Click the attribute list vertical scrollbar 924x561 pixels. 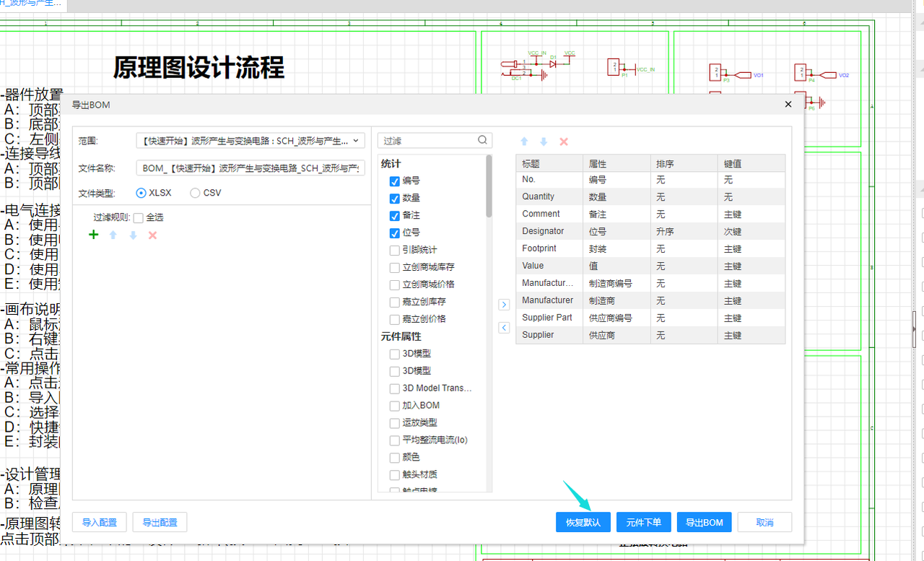click(x=489, y=186)
